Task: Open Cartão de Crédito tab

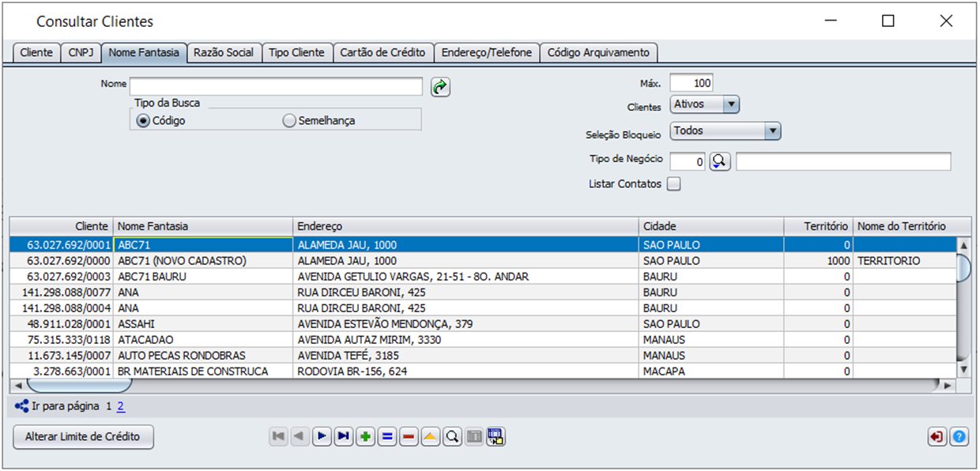Action: 383,52
